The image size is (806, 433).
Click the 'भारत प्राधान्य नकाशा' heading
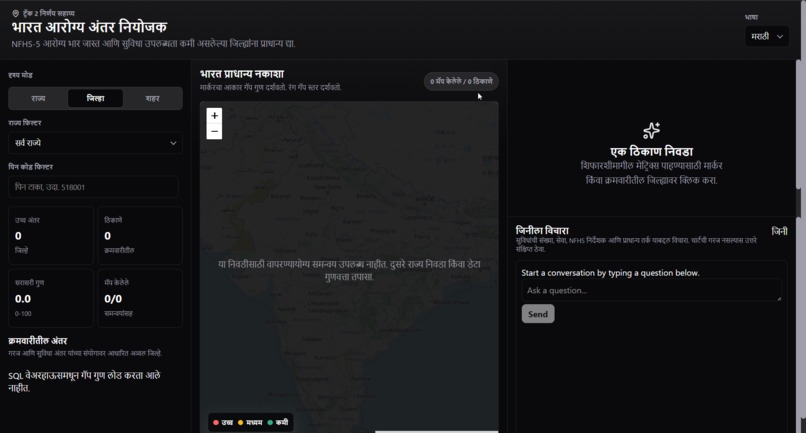point(242,74)
